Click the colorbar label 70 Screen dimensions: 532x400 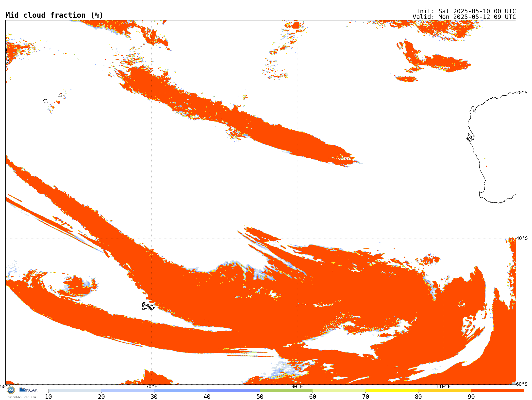[x=366, y=397]
